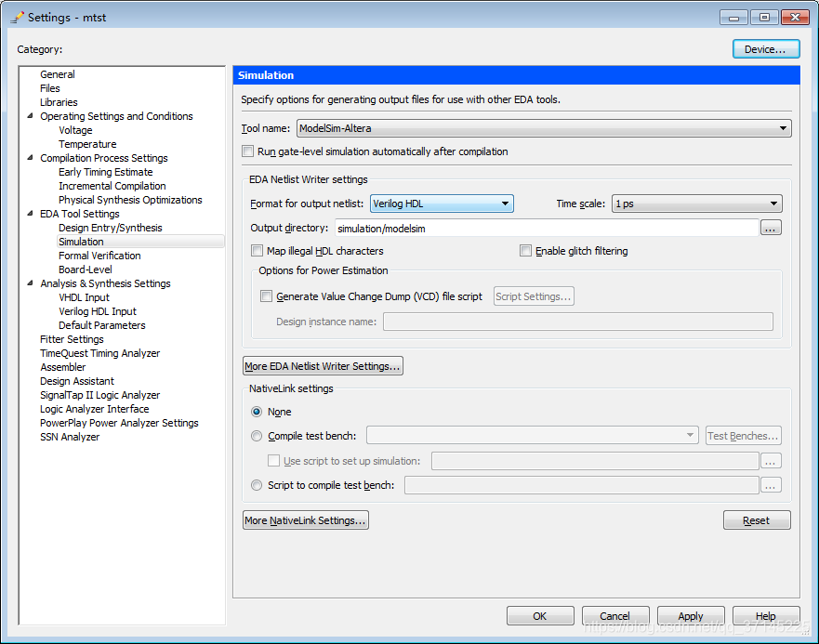Browse for simulation setup script file
This screenshot has width=819, height=644.
pos(771,461)
